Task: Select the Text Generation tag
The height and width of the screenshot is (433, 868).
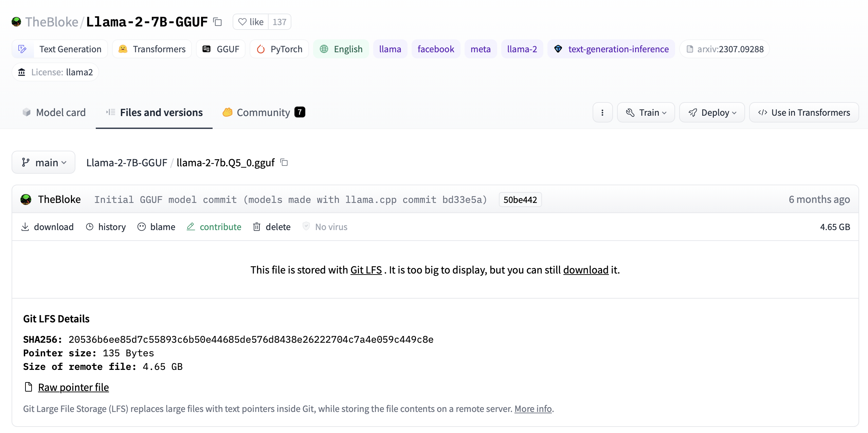Action: 60,49
